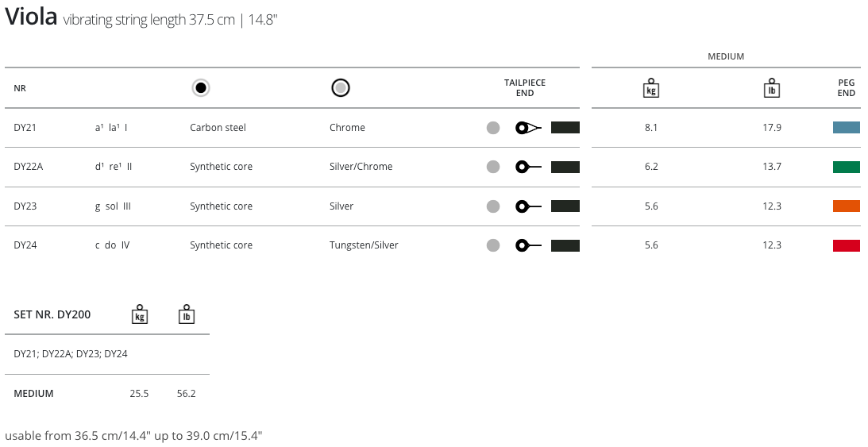Click the kg weight icon in MEDIUM header
The image size is (868, 447).
pos(651,88)
